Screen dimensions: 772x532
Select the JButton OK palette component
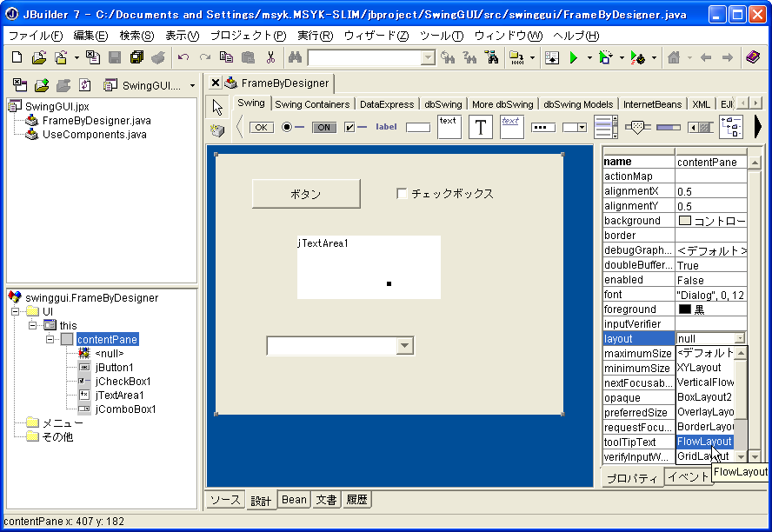point(261,127)
